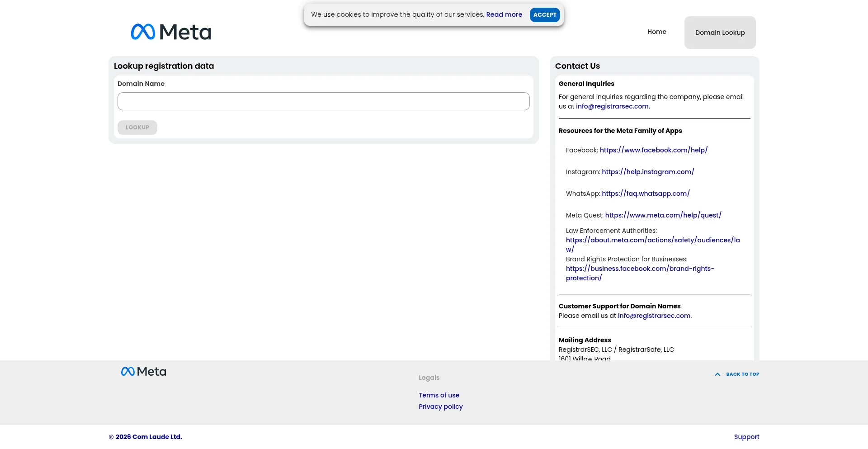
Task: Open the brand rights protection link
Action: [640, 273]
